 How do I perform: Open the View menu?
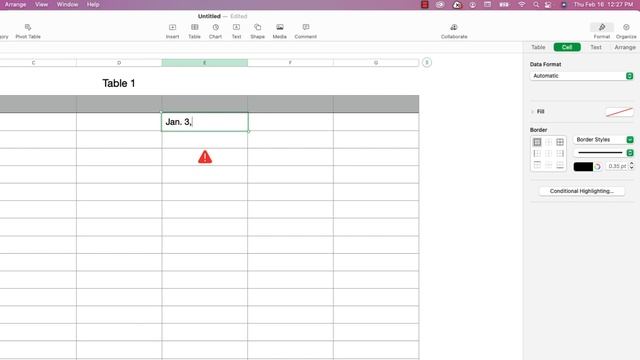coord(41,4)
